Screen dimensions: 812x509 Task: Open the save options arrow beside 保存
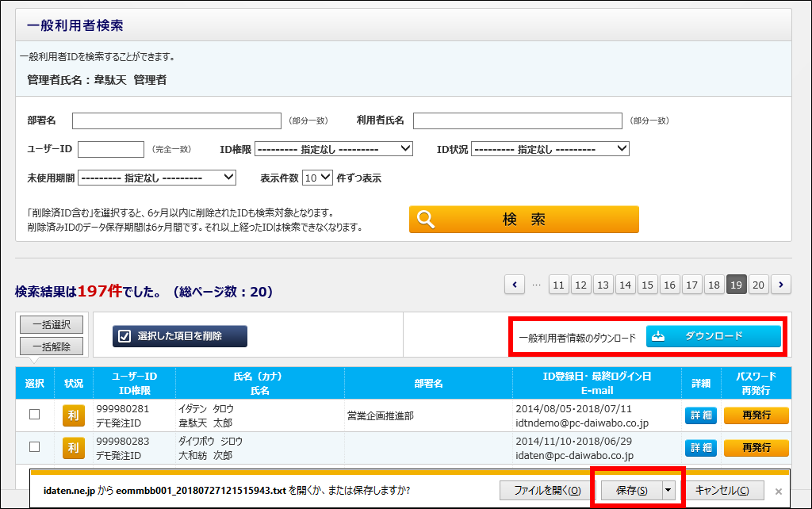tap(668, 490)
